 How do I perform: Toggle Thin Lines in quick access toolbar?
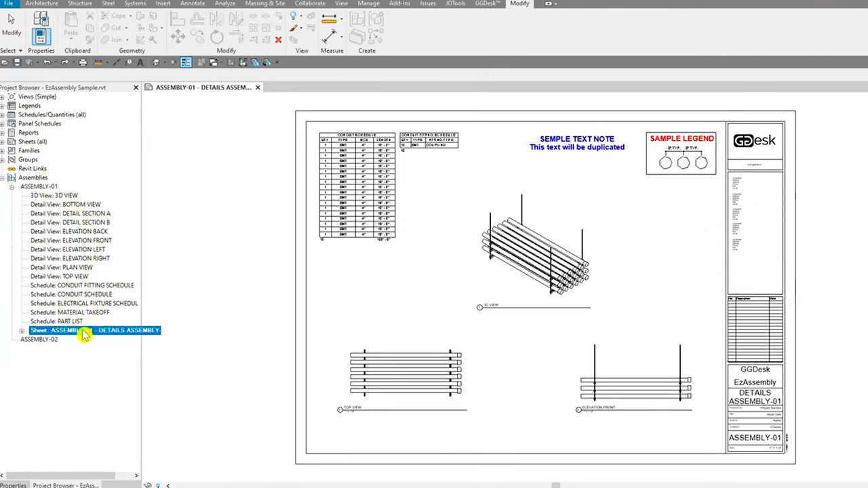pyautogui.click(x=186, y=62)
